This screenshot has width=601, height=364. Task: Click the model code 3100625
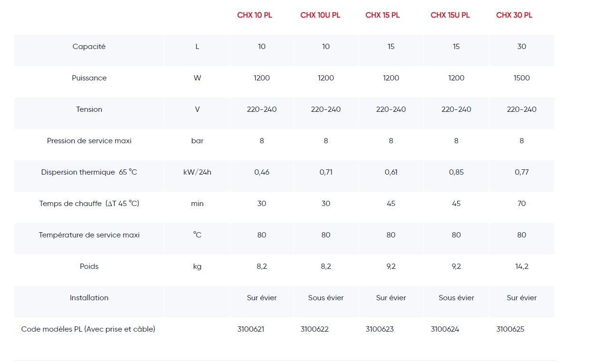click(510, 329)
